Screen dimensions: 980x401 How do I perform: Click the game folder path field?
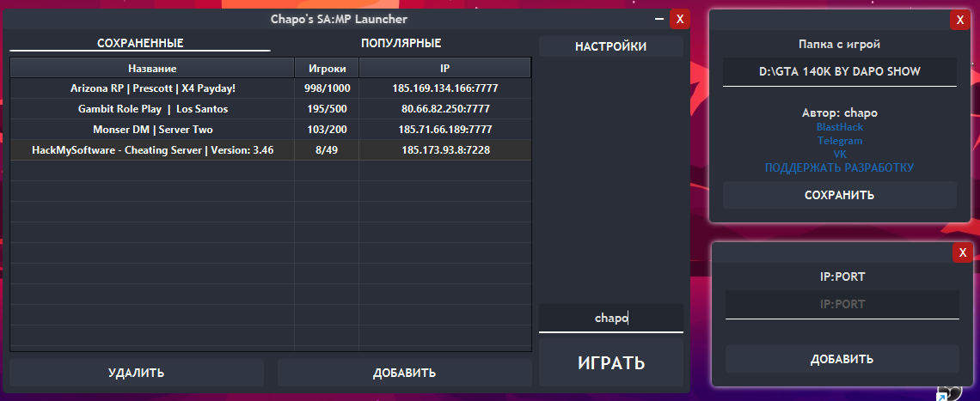point(839,72)
